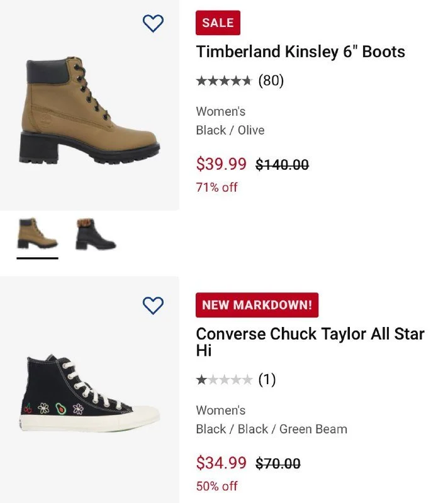Screen dimensions: 448x503
Task: Open Converse Chuck Taylor All Star Hi title
Action: pyautogui.click(x=310, y=341)
